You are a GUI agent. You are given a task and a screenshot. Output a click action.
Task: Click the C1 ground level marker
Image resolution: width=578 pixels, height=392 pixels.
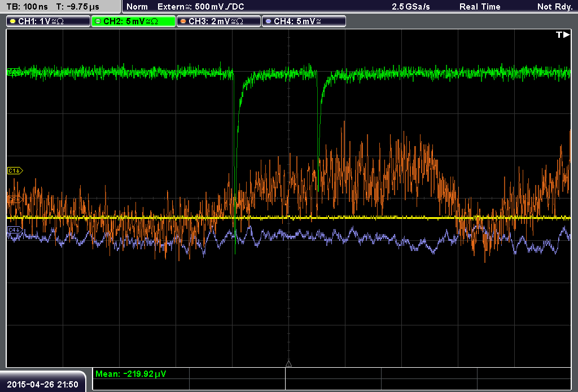pyautogui.click(x=15, y=170)
